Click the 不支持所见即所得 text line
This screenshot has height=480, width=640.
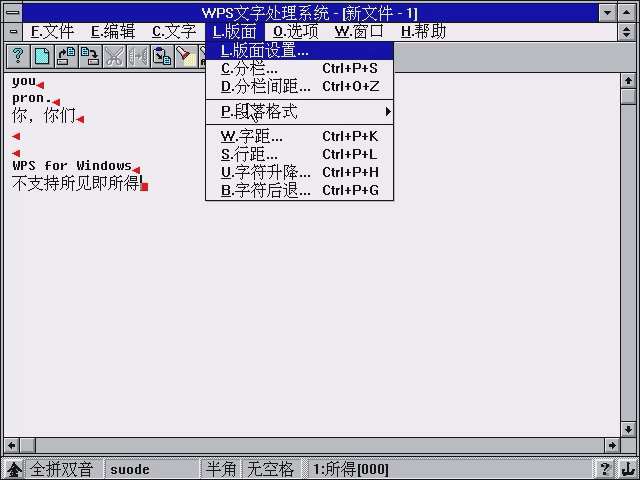(76, 183)
